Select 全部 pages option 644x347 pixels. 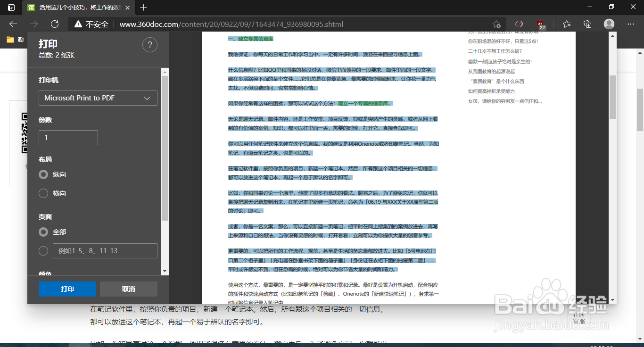point(43,232)
